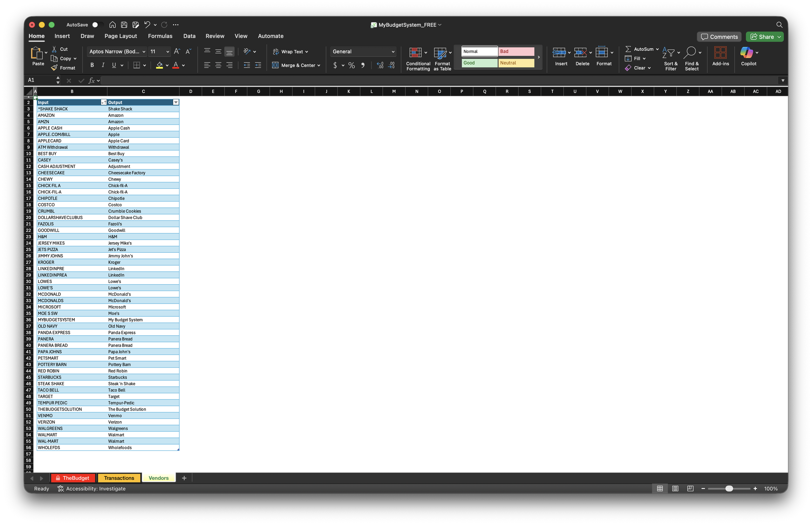
Task: Open the fill color dropdown arrow
Action: tap(167, 65)
